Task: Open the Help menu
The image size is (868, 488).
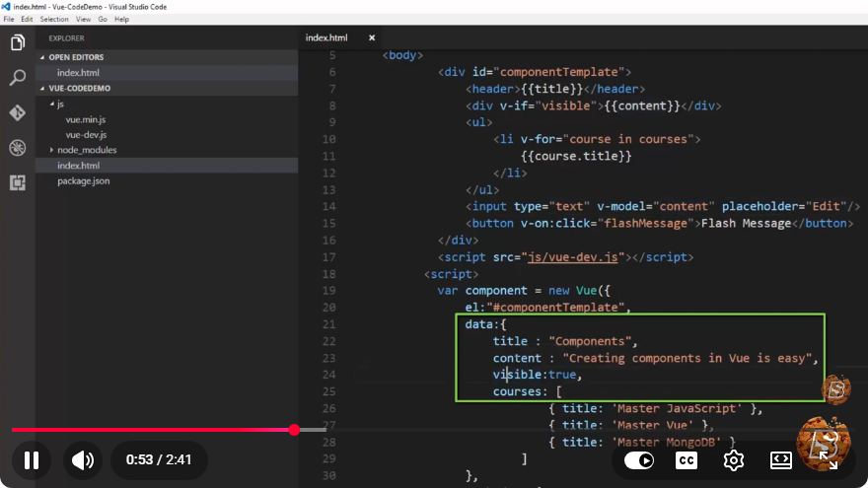Action: point(121,19)
